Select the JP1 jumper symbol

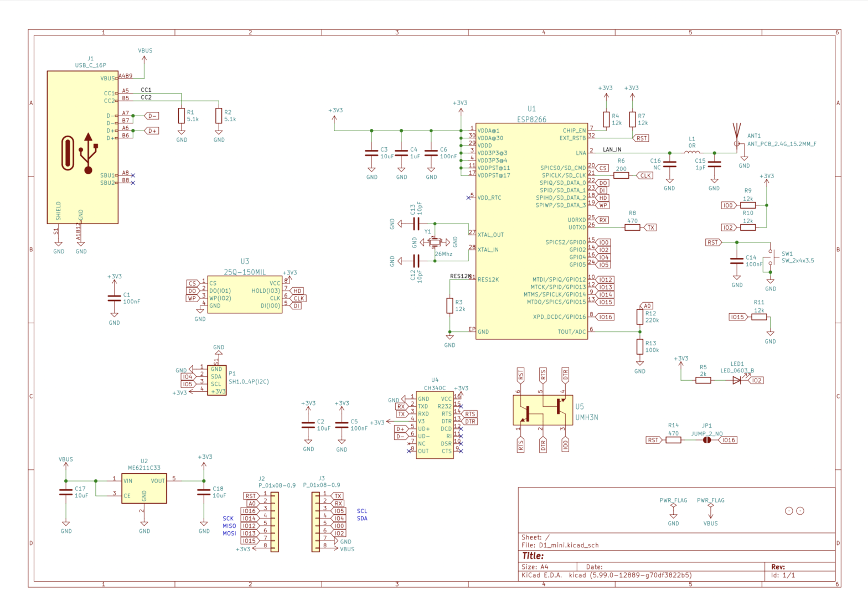coord(706,440)
